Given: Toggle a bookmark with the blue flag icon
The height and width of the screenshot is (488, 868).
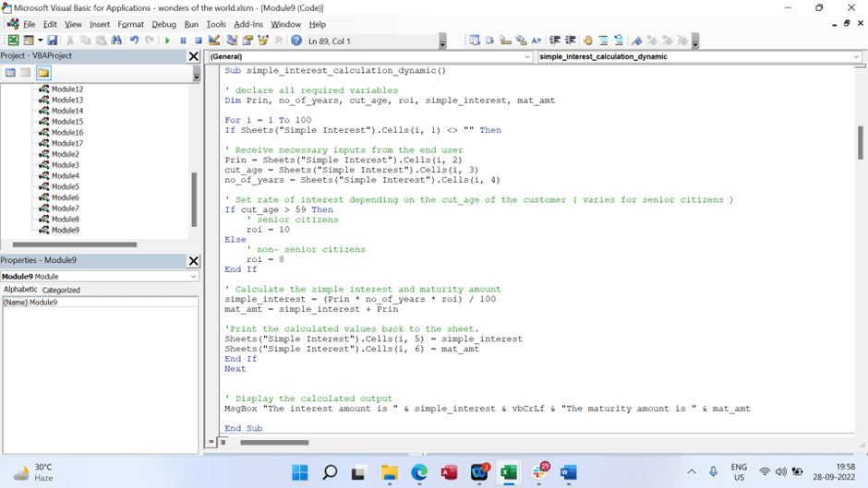Looking at the screenshot, I should 637,41.
